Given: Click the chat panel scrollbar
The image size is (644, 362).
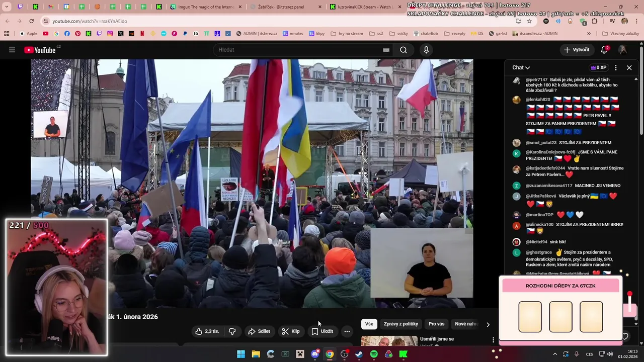Looking at the screenshot, I should (636, 201).
